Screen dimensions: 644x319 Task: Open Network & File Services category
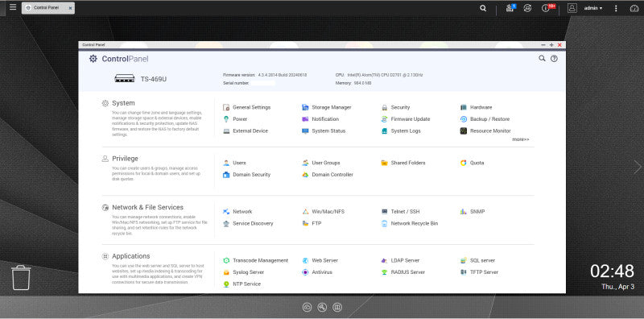[x=147, y=208]
